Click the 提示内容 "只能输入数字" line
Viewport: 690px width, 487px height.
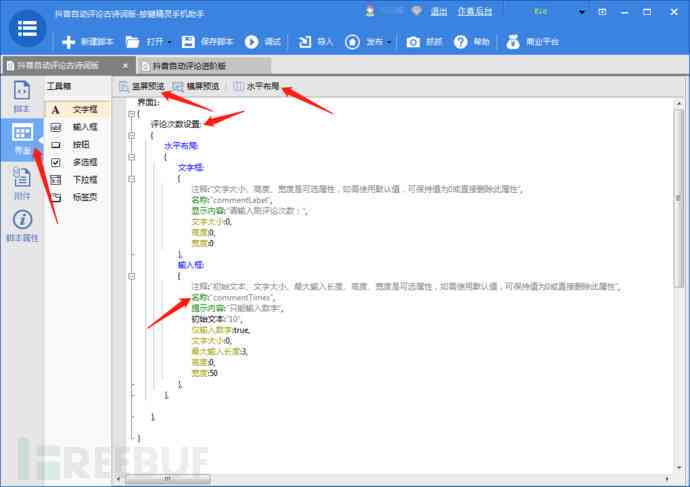click(238, 308)
